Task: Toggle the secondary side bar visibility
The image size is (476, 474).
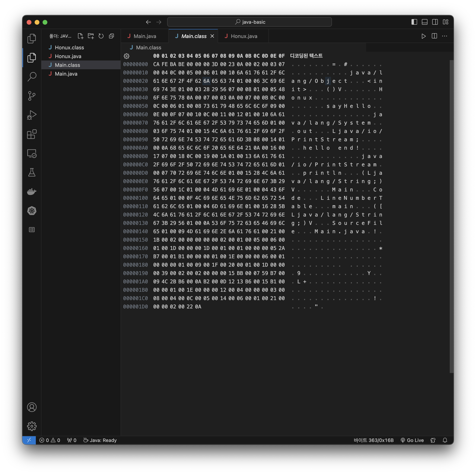Action: pyautogui.click(x=435, y=22)
